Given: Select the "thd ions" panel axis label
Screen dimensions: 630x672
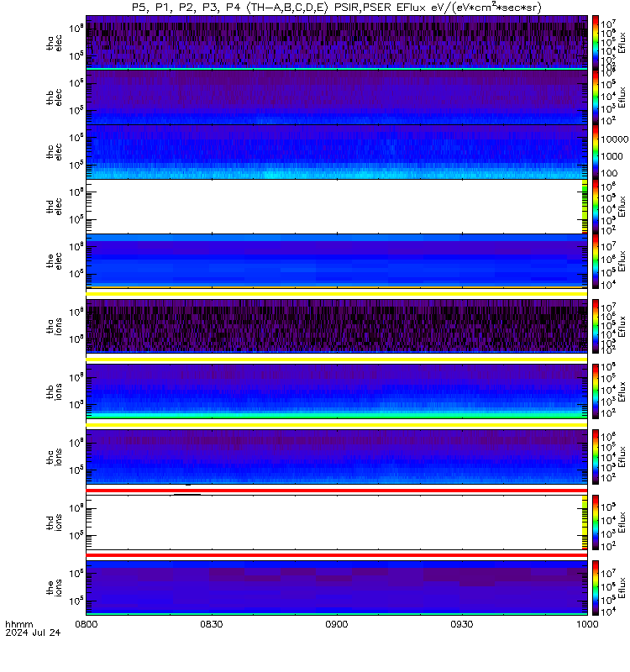Looking at the screenshot, I should coord(54,522).
